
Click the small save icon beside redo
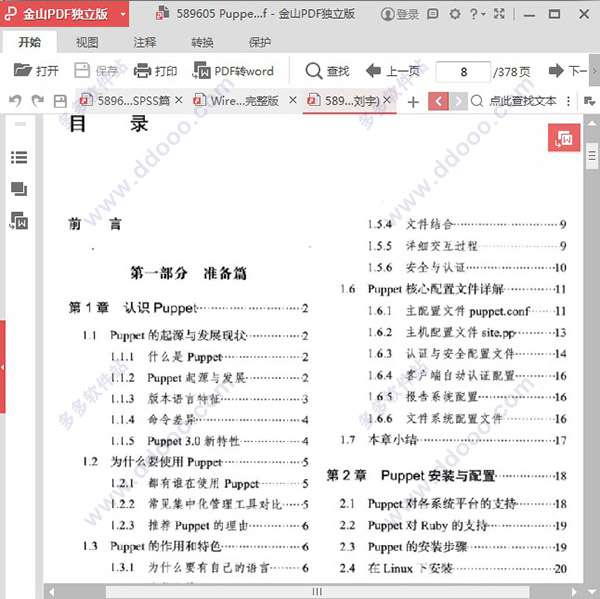(x=60, y=101)
